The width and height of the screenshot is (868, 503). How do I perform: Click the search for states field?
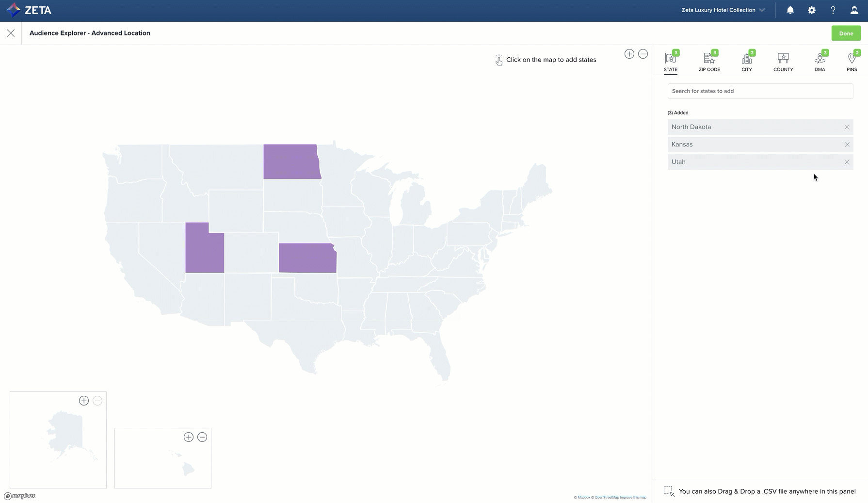coord(760,91)
